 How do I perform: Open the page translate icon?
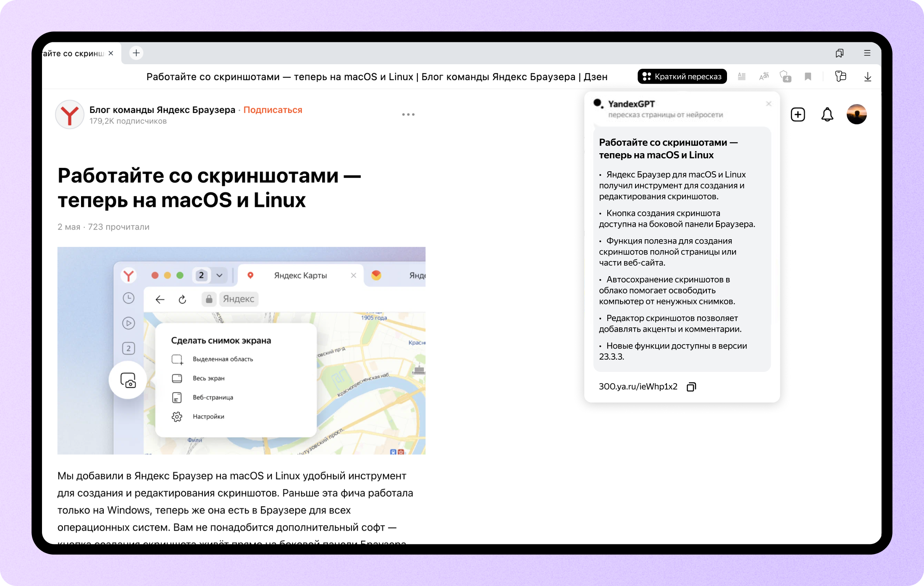(764, 76)
